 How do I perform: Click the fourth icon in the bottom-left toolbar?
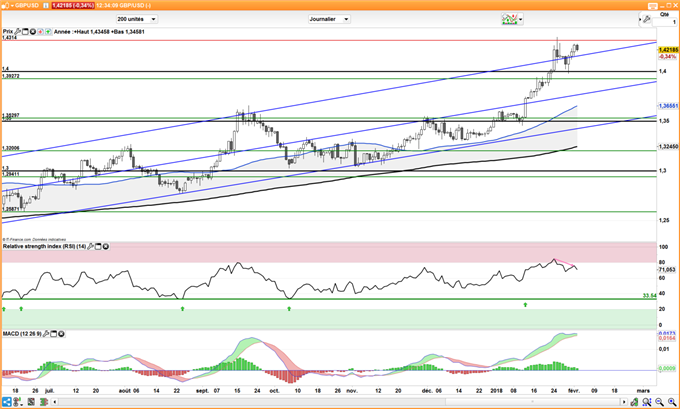coord(43,402)
